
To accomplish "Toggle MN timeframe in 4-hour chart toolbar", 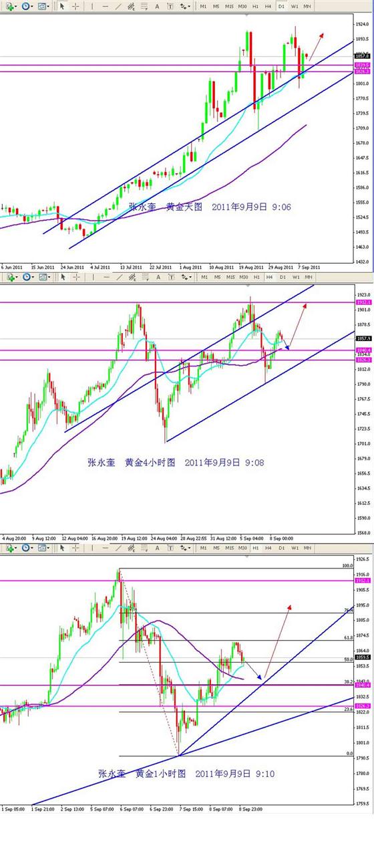I will 308,277.
